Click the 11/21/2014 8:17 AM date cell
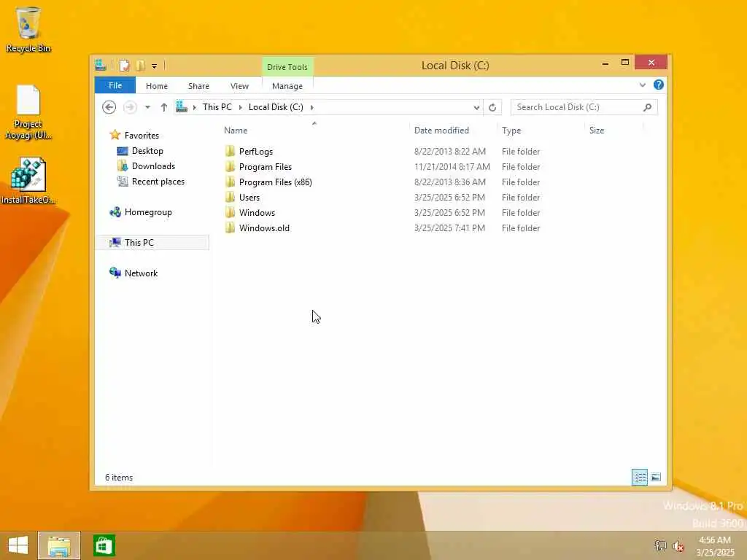The height and width of the screenshot is (560, 747). [x=452, y=167]
